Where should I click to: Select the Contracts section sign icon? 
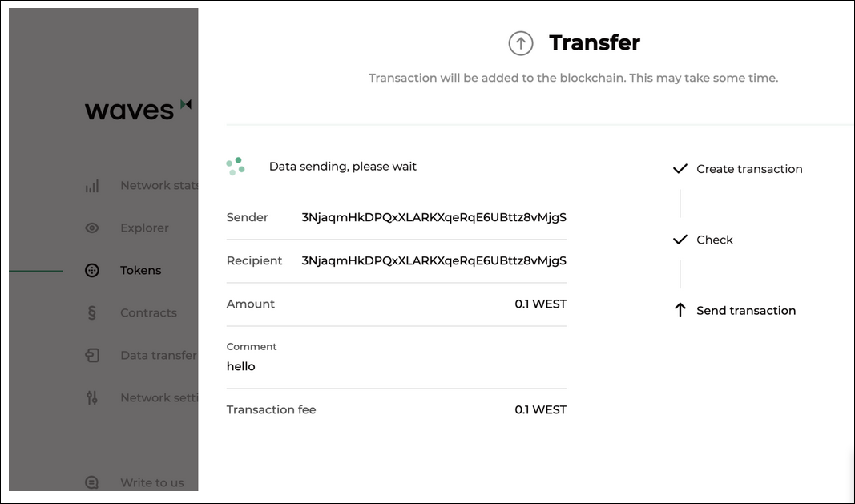(92, 312)
